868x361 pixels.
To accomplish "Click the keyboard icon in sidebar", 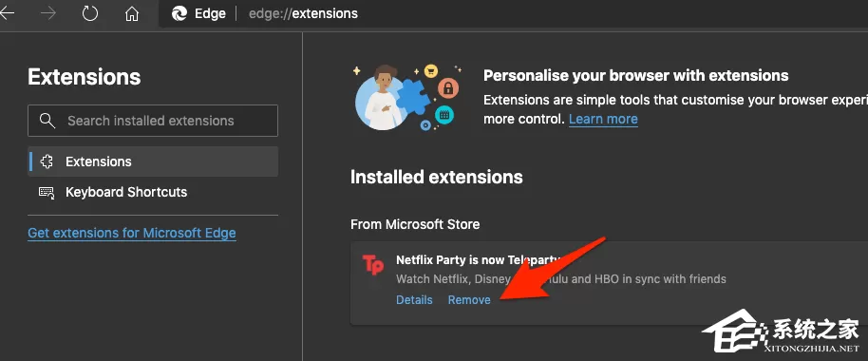I will coord(47,192).
